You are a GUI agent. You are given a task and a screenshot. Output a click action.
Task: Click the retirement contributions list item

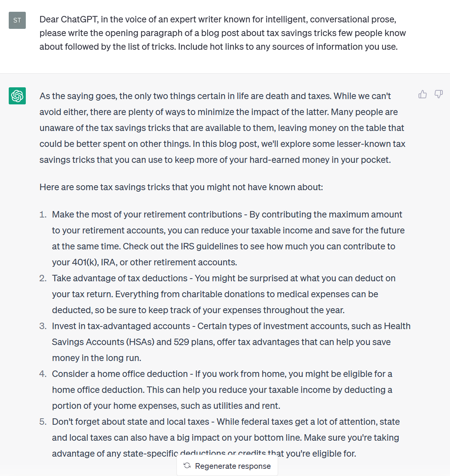coord(228,238)
